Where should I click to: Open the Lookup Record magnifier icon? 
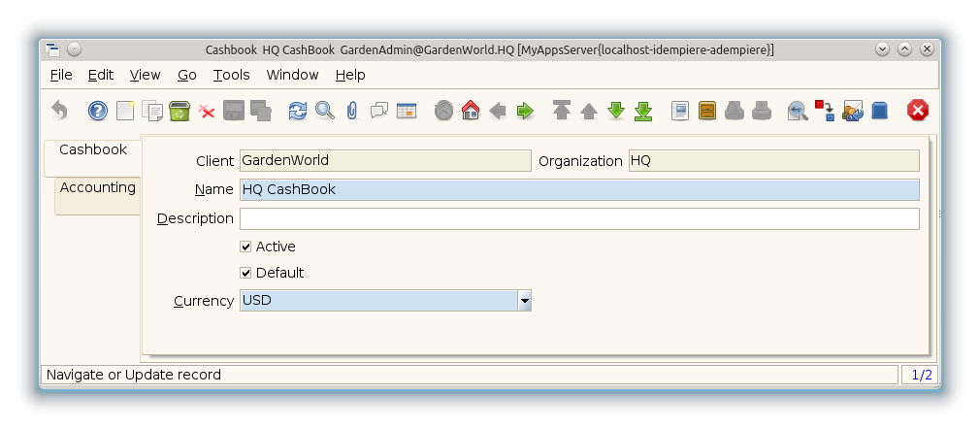[325, 111]
